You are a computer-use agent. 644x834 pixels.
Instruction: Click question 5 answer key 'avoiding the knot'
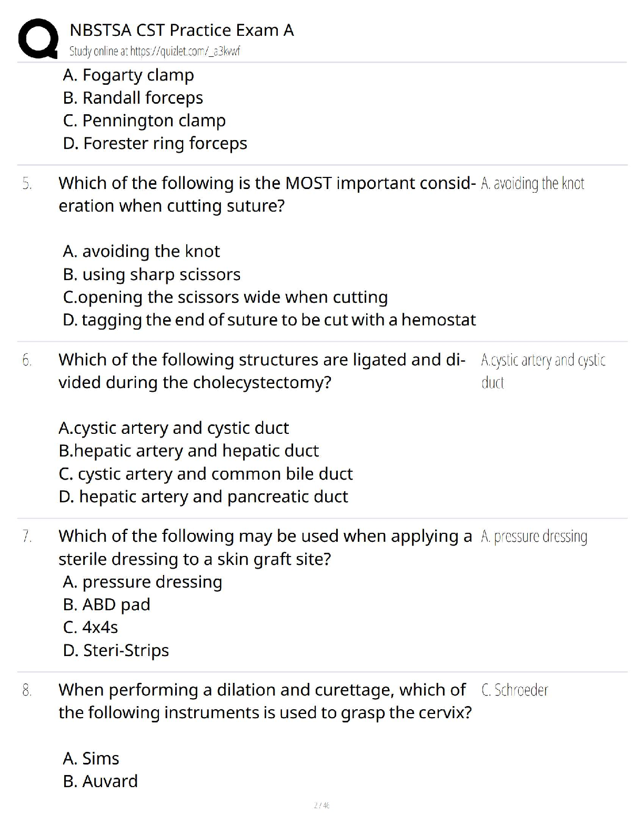tap(532, 183)
